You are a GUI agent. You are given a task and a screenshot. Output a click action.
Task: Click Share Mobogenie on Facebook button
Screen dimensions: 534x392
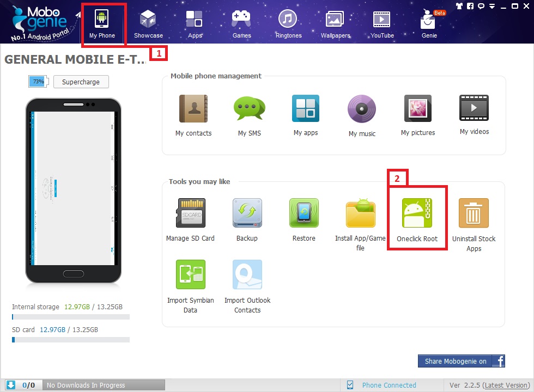click(x=462, y=361)
